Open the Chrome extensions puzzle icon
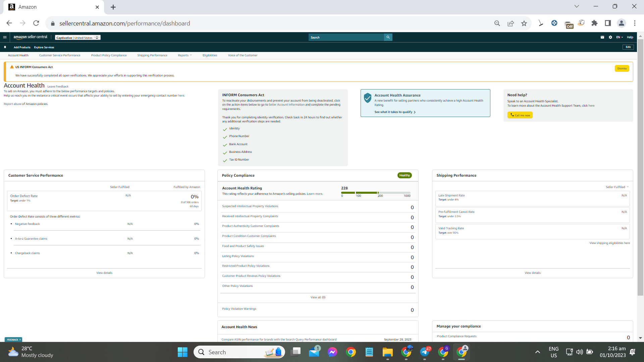The image size is (644, 362). [594, 23]
